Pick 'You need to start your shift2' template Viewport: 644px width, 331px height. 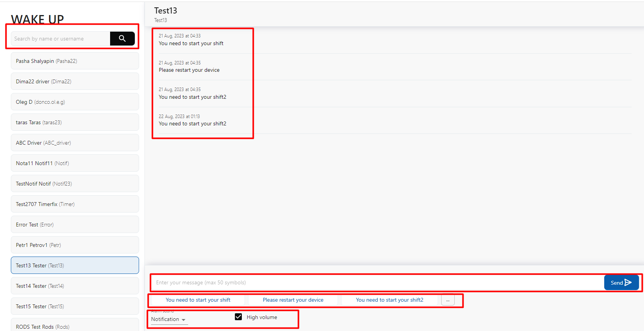point(389,300)
